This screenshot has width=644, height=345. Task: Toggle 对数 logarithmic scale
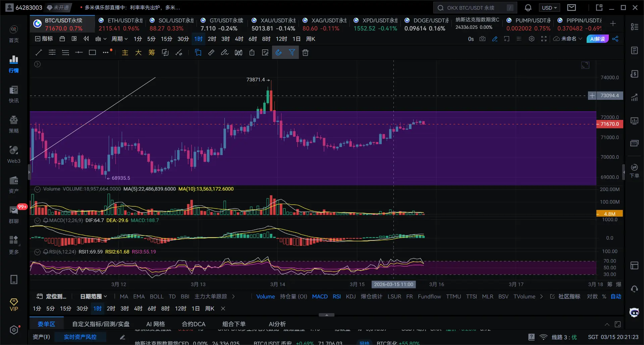592,296
